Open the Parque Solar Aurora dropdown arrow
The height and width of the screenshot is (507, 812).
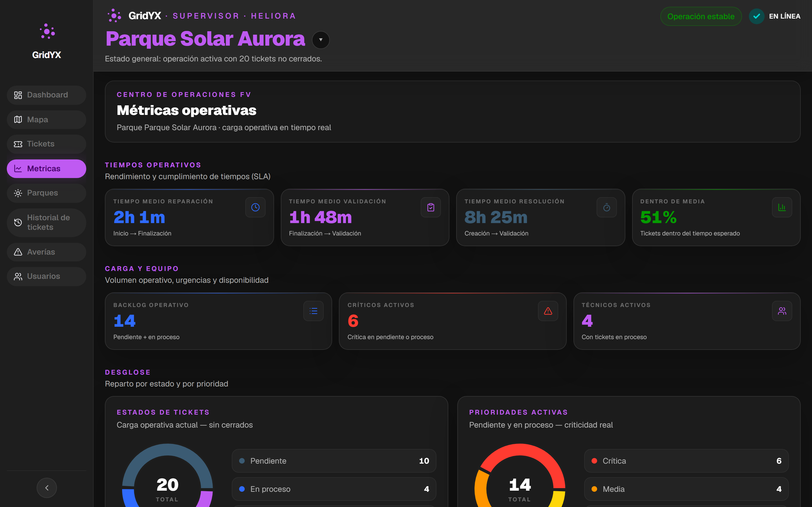321,39
